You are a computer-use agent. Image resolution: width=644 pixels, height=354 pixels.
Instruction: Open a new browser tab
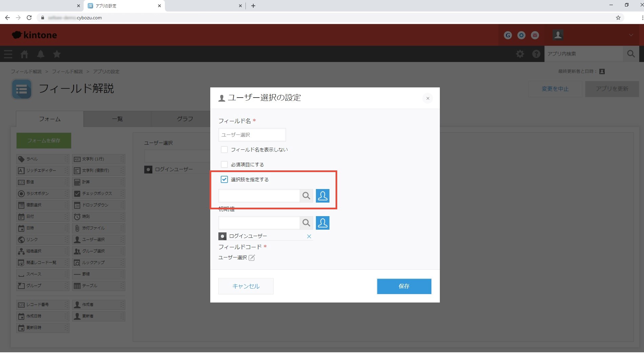(x=253, y=6)
